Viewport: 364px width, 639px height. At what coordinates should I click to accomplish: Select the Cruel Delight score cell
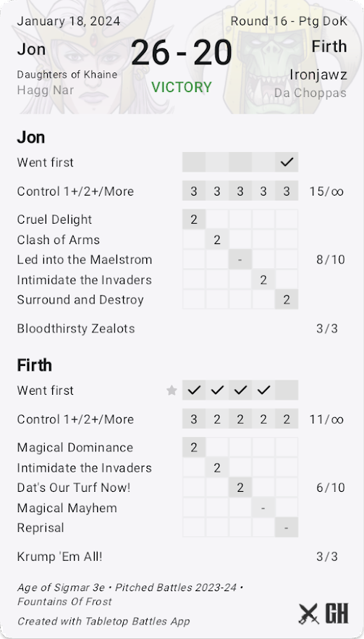[194, 220]
